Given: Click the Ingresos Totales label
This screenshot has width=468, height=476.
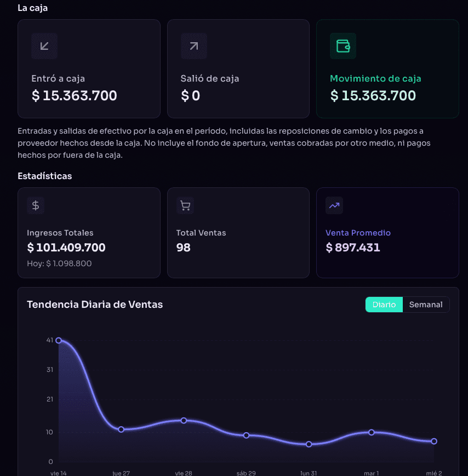Looking at the screenshot, I should tap(60, 233).
